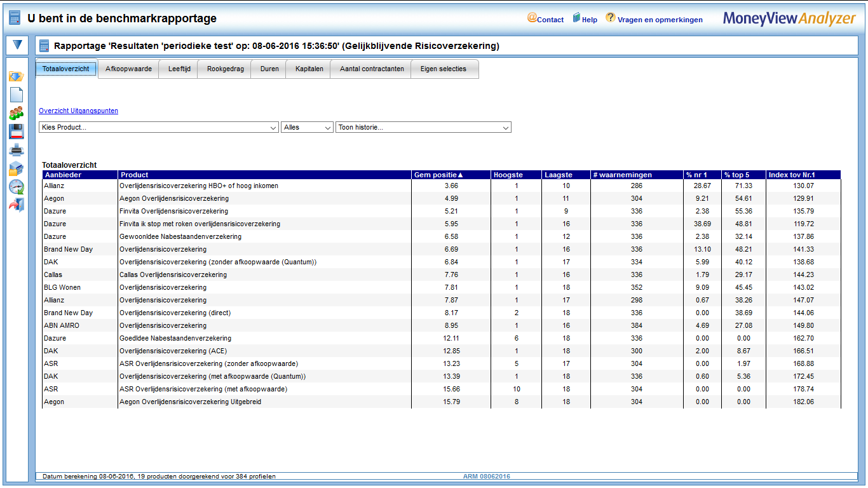
Task: Click 'Datum berekening 08-06-2016' status text
Action: point(87,476)
